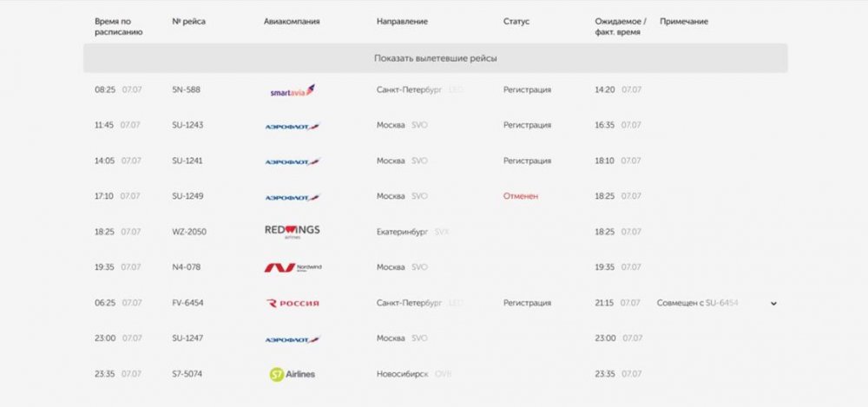Image resolution: width=868 pixels, height=407 pixels.
Task: Click flight number WZ-2050
Action: (x=188, y=232)
